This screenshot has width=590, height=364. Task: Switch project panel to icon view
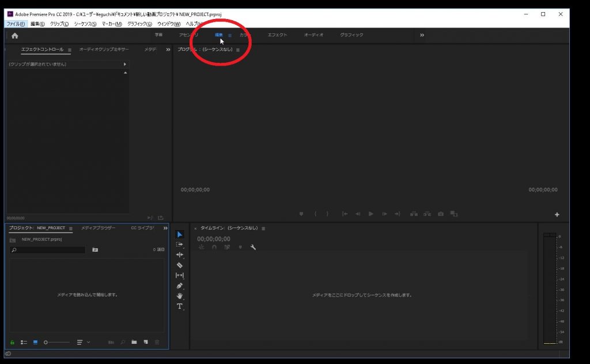pos(35,342)
